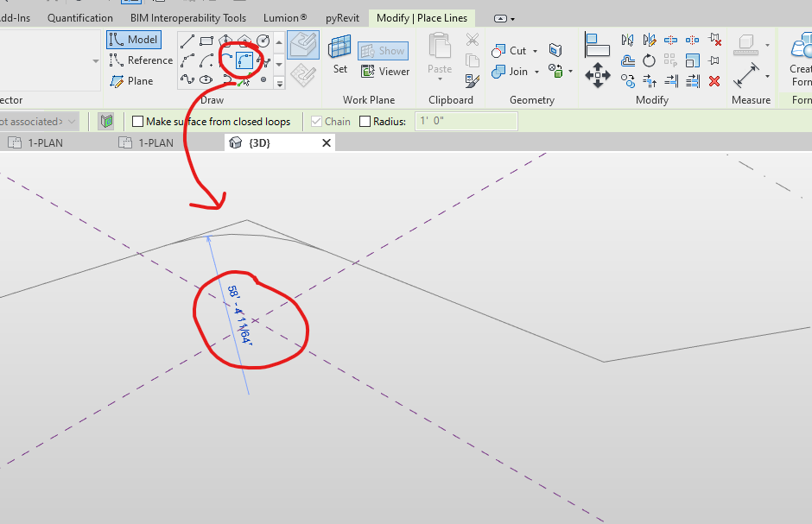Open the Measure tools dropdown

pyautogui.click(x=766, y=76)
